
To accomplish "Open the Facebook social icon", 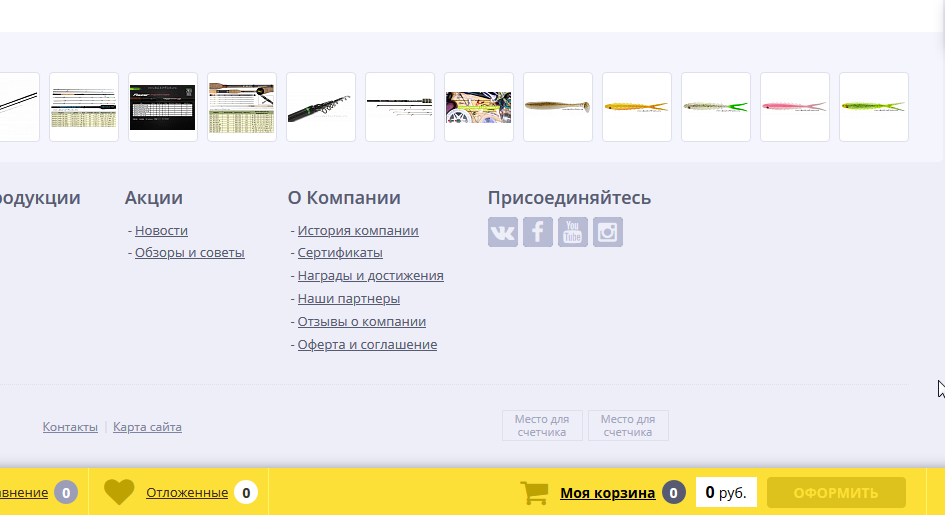I will click(x=538, y=232).
